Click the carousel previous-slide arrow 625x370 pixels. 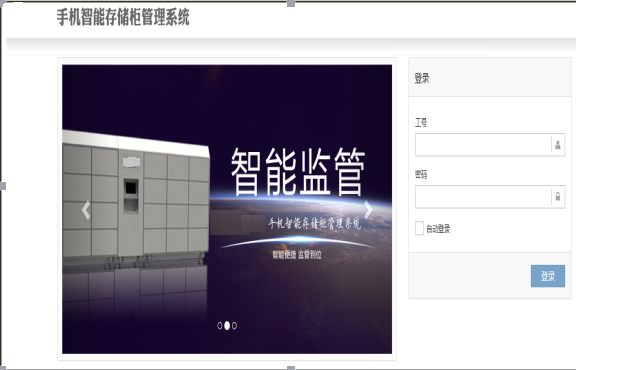86,210
